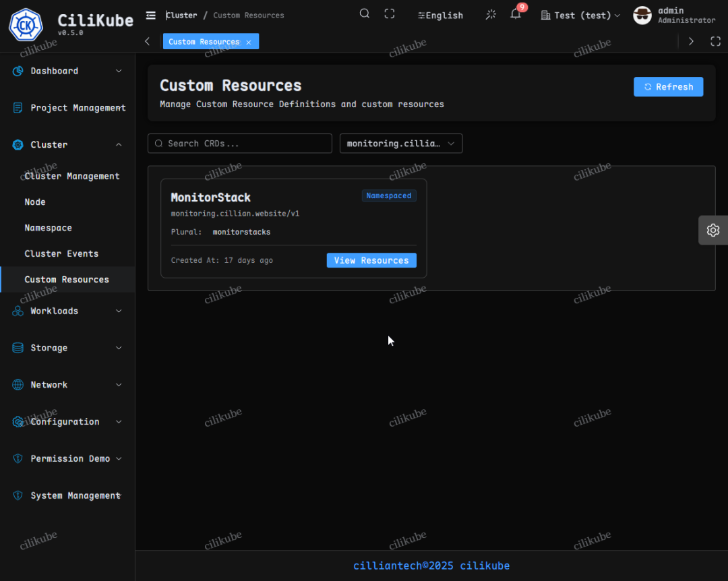Viewport: 728px width, 581px height.
Task: Open the global search icon
Action: coord(364,13)
